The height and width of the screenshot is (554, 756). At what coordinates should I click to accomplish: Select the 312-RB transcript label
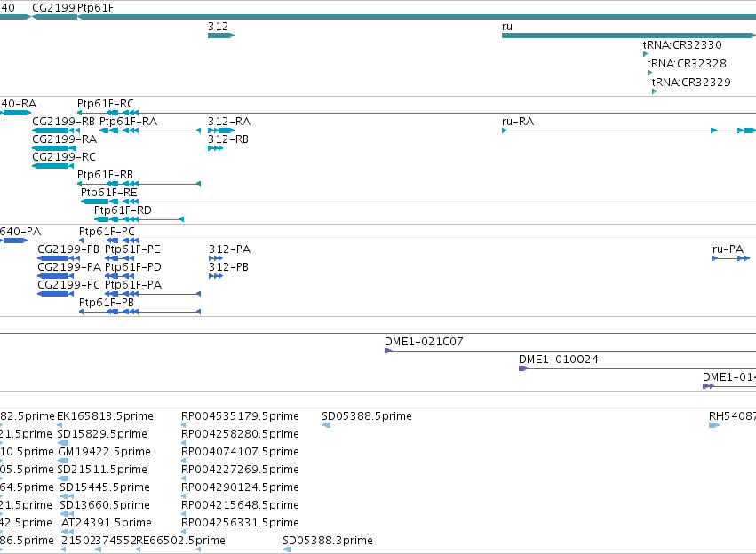[228, 139]
